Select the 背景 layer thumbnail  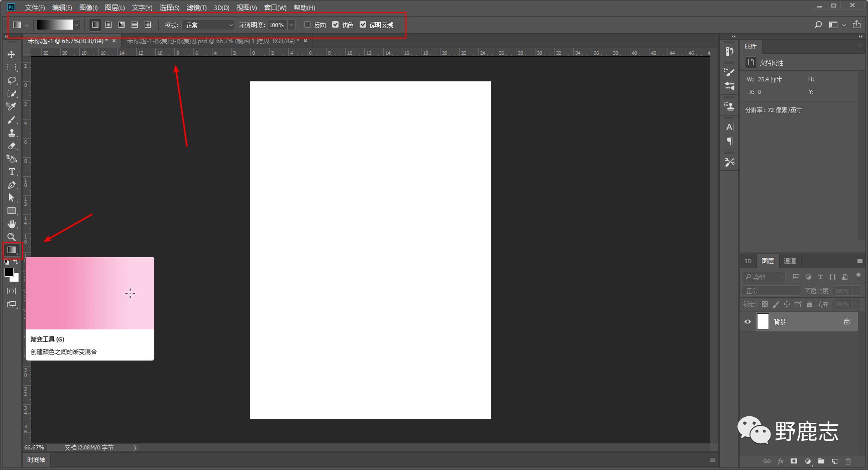tap(763, 321)
